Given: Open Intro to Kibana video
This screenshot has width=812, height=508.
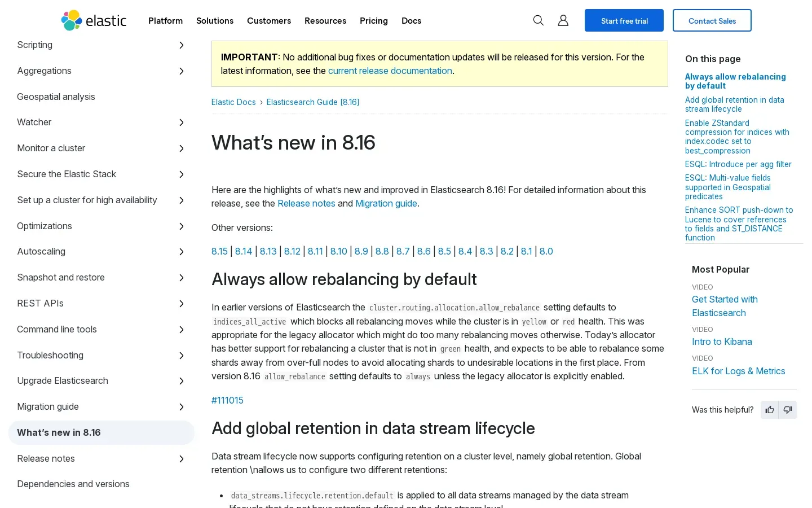Looking at the screenshot, I should pos(722,342).
